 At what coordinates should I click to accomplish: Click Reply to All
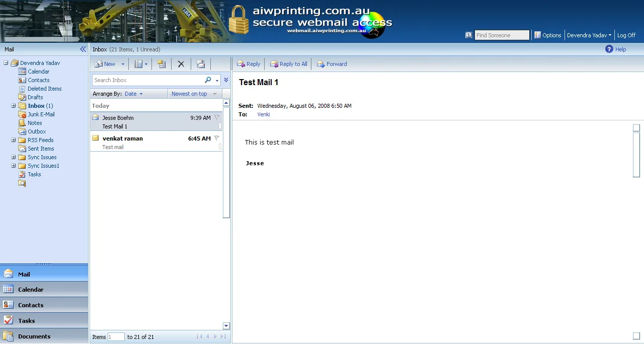point(288,64)
